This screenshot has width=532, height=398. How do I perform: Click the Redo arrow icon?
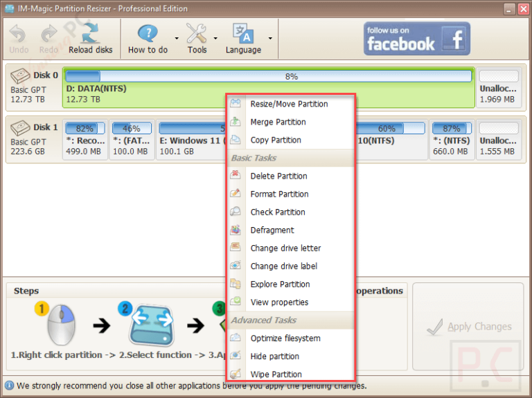[x=49, y=34]
